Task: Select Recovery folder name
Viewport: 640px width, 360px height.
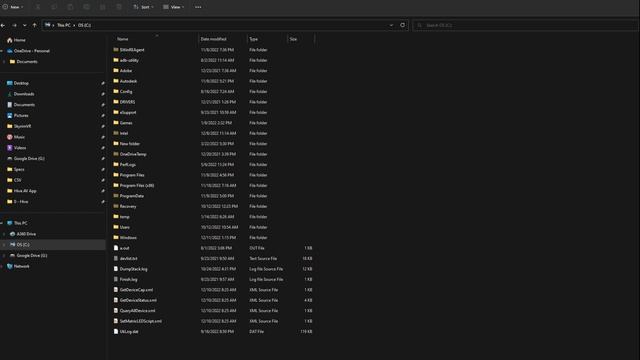Action: [x=128, y=207]
